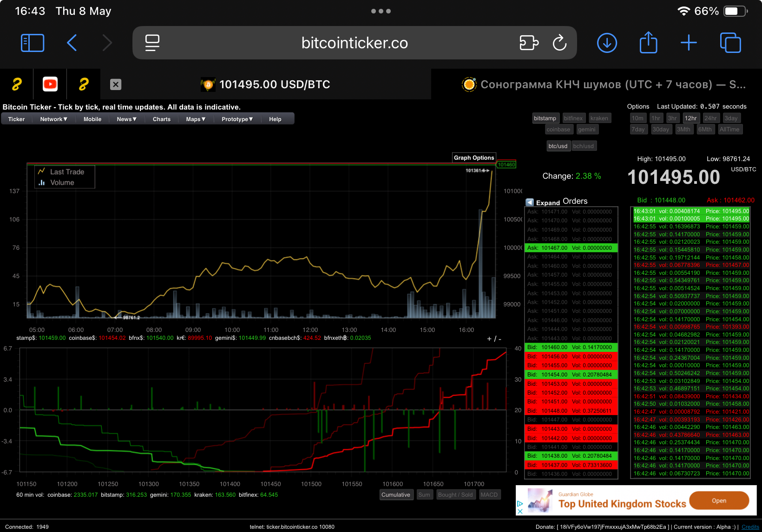Open the Mobile menu item
The image size is (762, 532).
click(x=92, y=119)
